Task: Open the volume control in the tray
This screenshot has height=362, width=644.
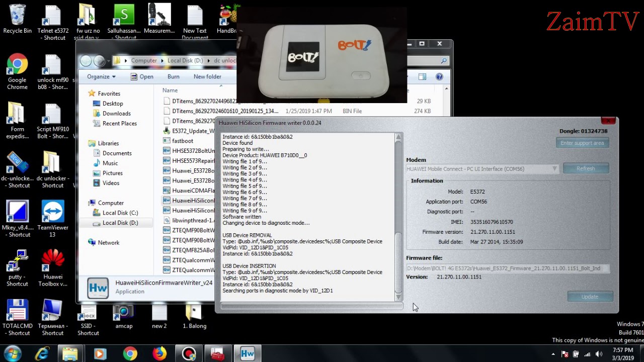Action: (x=599, y=354)
